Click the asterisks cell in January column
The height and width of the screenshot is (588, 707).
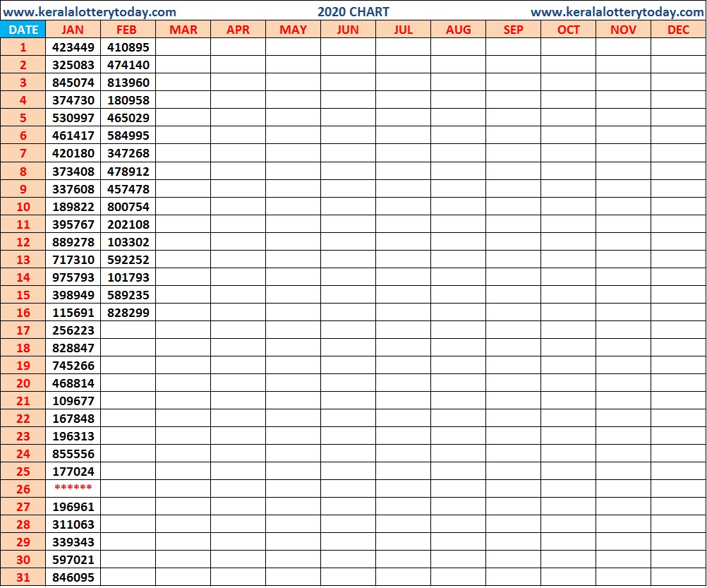(x=72, y=489)
